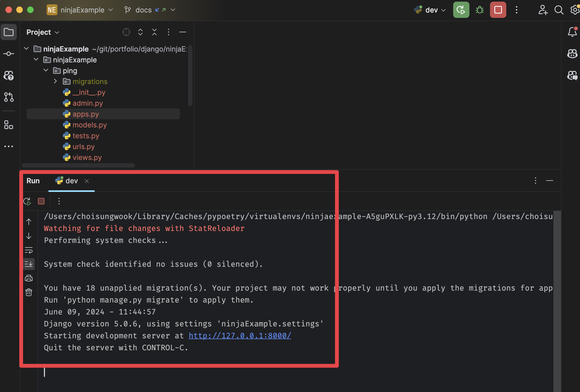Click the project tree horizontal scrollbar
580x392 pixels.
tap(78, 165)
